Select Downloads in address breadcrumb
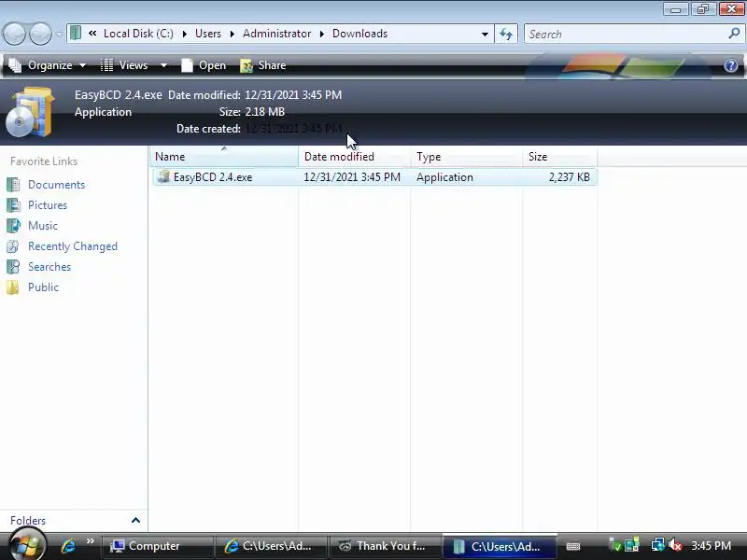 click(x=359, y=34)
